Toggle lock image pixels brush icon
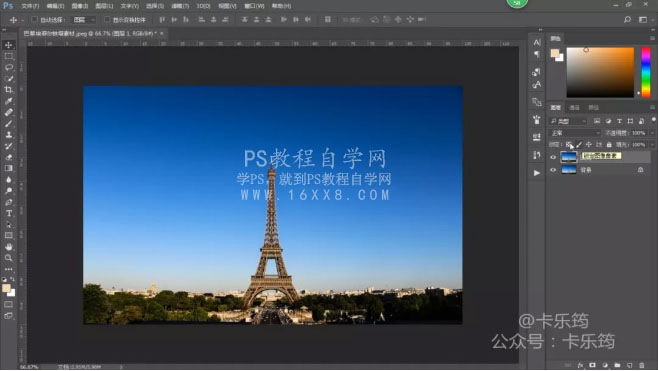The width and height of the screenshot is (658, 371). [x=579, y=144]
